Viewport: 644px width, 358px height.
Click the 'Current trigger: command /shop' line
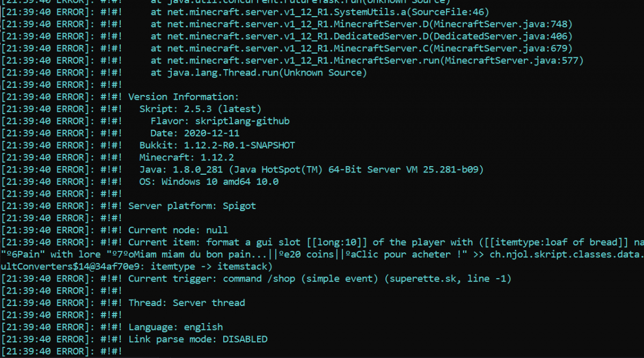pos(211,279)
